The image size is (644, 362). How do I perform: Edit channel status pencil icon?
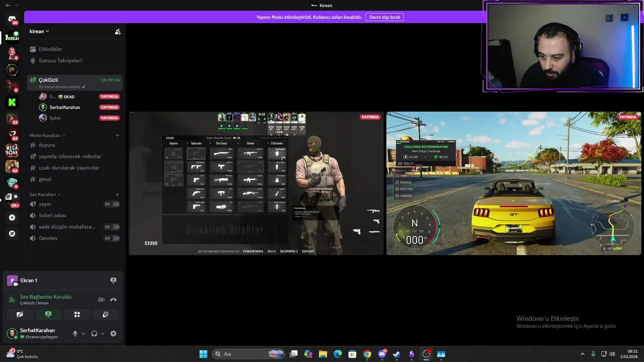coord(84,87)
